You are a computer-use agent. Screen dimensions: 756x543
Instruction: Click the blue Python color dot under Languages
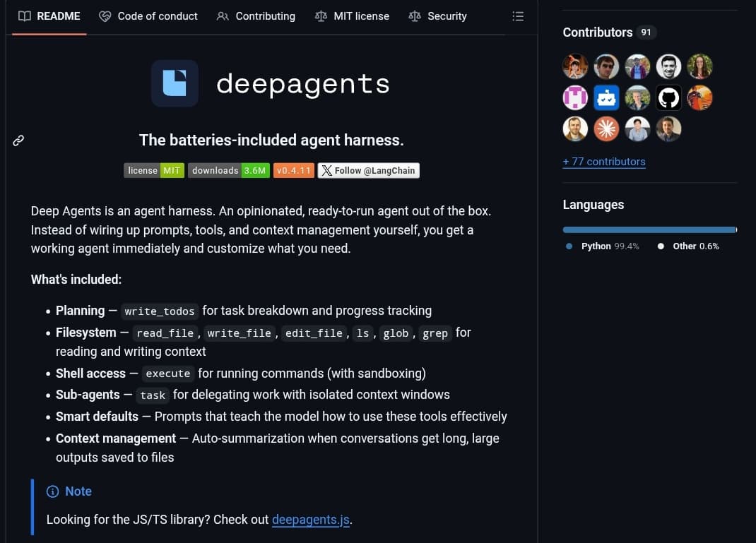click(569, 246)
